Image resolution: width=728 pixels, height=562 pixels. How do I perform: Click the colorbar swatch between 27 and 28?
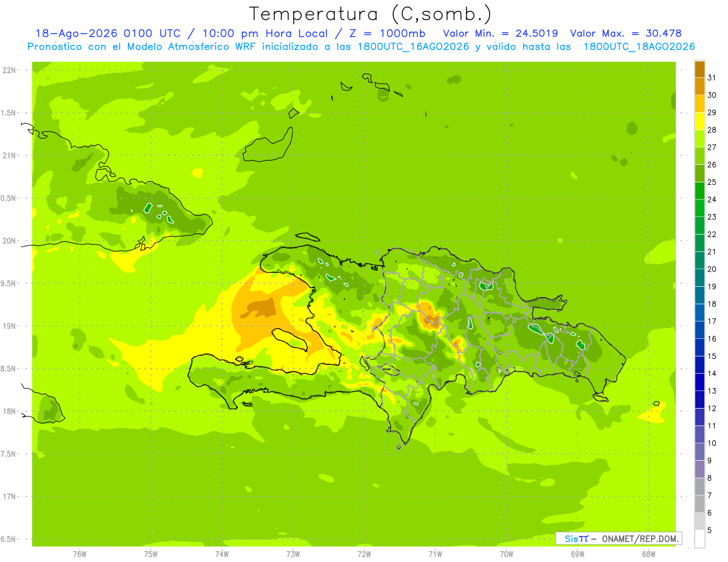pyautogui.click(x=699, y=139)
